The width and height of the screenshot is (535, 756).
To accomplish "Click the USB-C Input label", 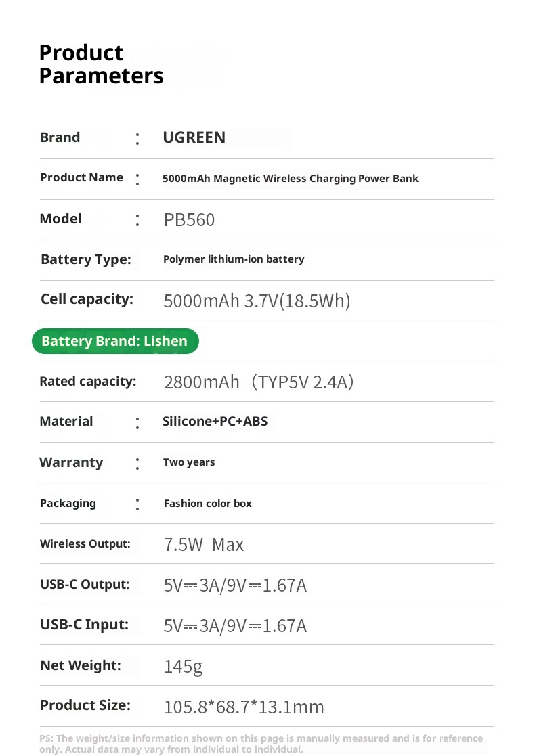I will click(84, 625).
